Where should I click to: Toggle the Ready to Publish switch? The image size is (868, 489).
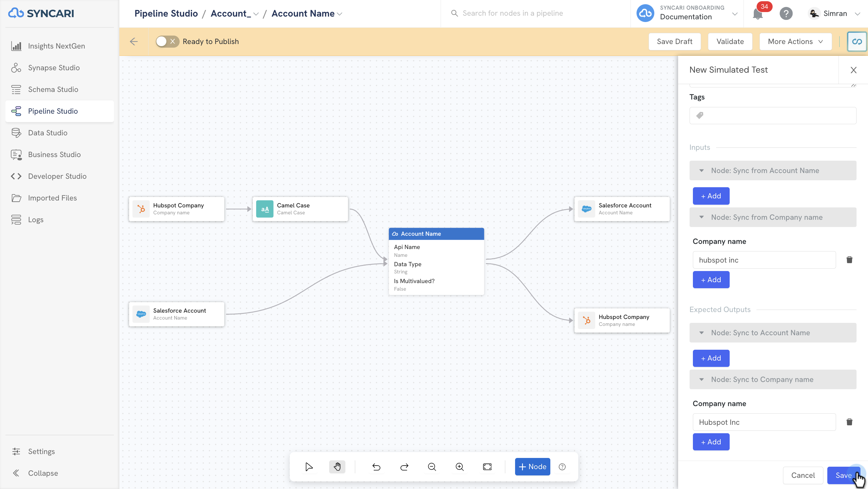[x=167, y=41]
